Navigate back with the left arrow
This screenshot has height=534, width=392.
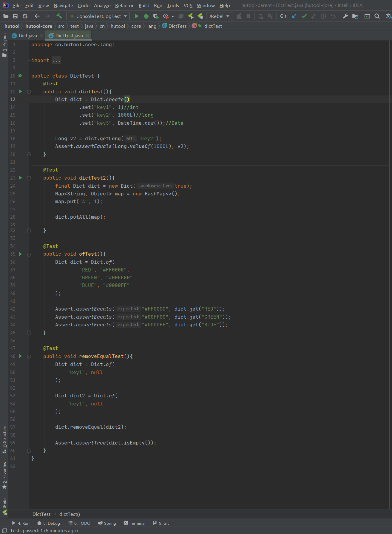coord(37,16)
